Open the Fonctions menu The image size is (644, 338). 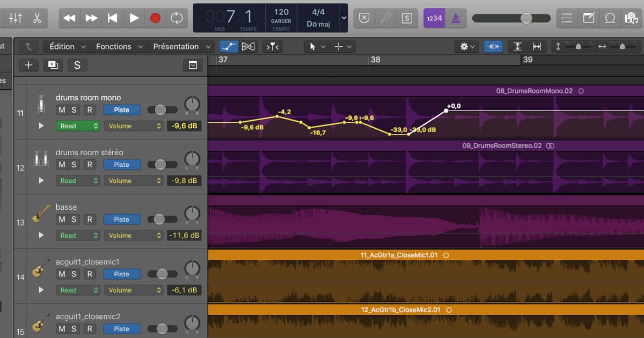pyautogui.click(x=119, y=47)
